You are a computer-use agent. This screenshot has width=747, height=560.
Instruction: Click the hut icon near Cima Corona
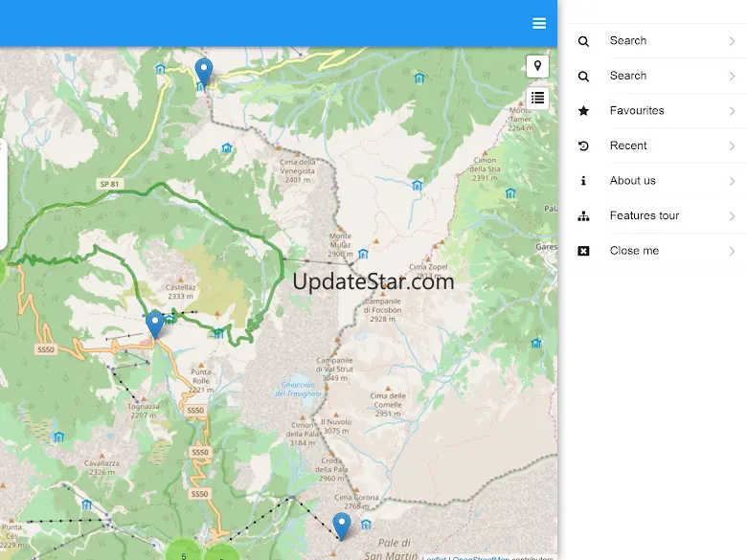tap(366, 525)
